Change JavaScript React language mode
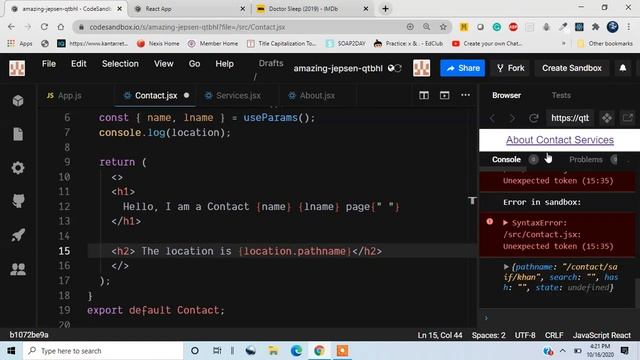Viewport: 640px width, 360px height. pyautogui.click(x=602, y=335)
